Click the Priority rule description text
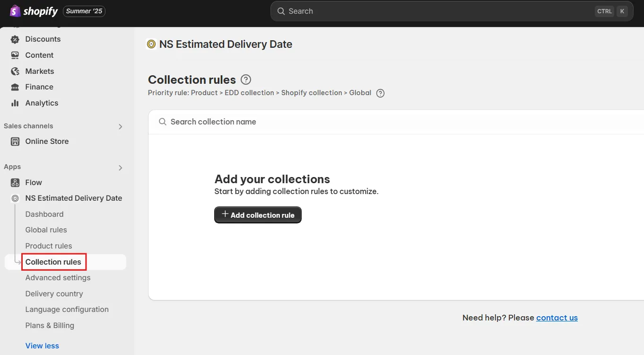The width and height of the screenshot is (644, 355). 260,93
